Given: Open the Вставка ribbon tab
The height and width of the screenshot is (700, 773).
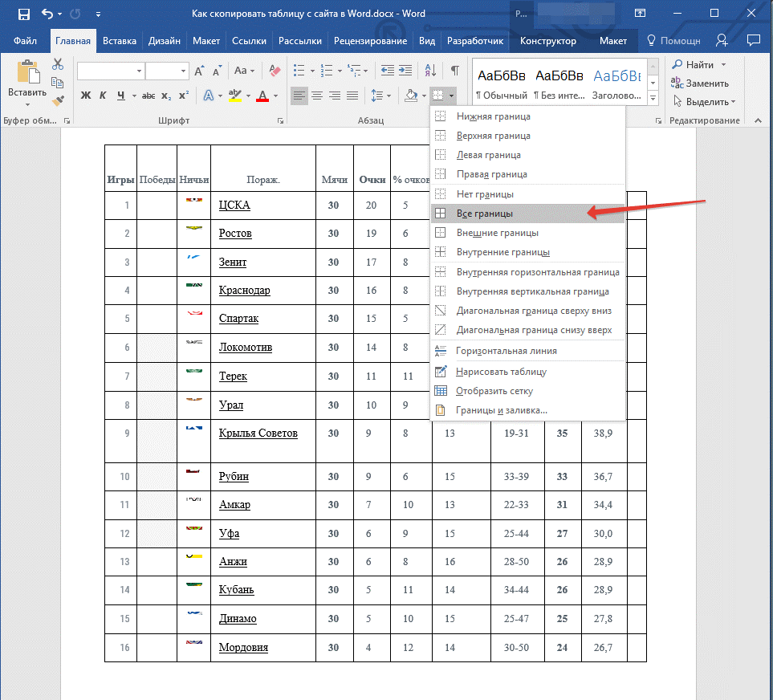Looking at the screenshot, I should [120, 41].
